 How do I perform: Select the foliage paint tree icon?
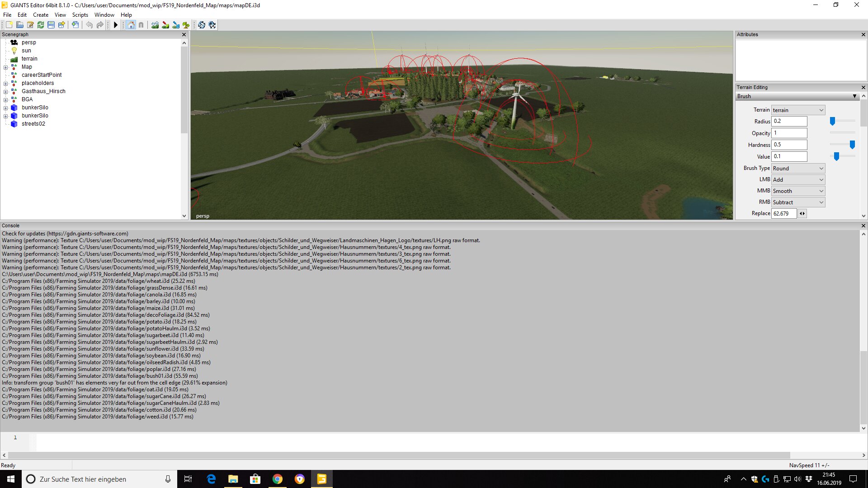pos(186,25)
